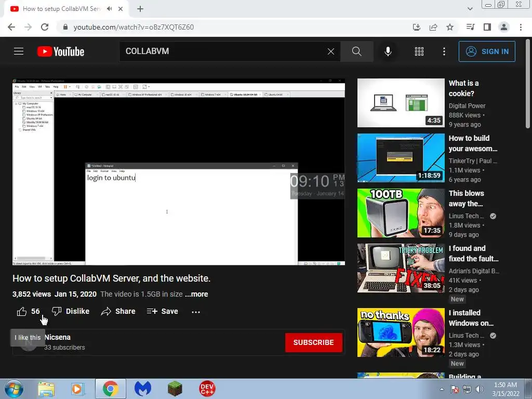Bookmark this page with the star
Viewport: 532px width, 399px height.
[450, 27]
